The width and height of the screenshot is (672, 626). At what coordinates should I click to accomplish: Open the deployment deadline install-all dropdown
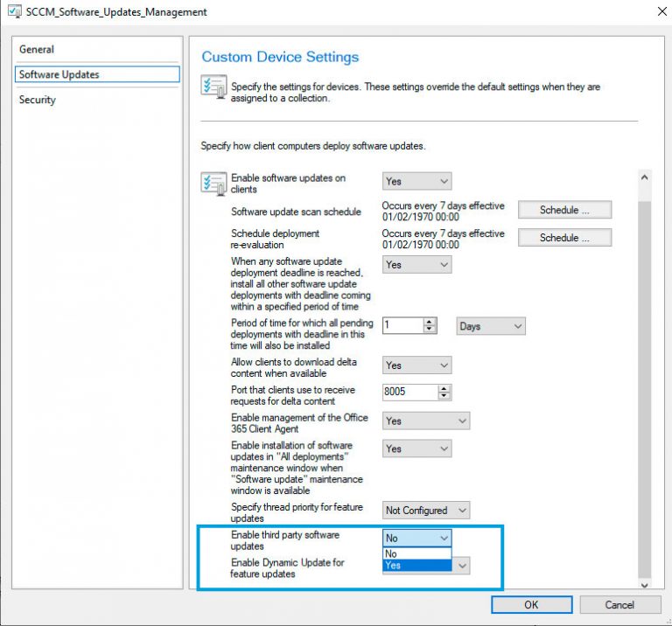(416, 265)
